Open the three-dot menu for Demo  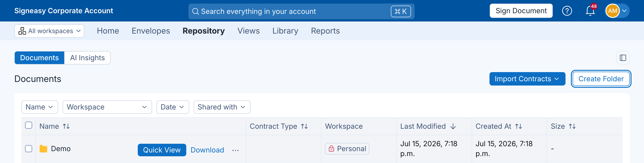(235, 150)
